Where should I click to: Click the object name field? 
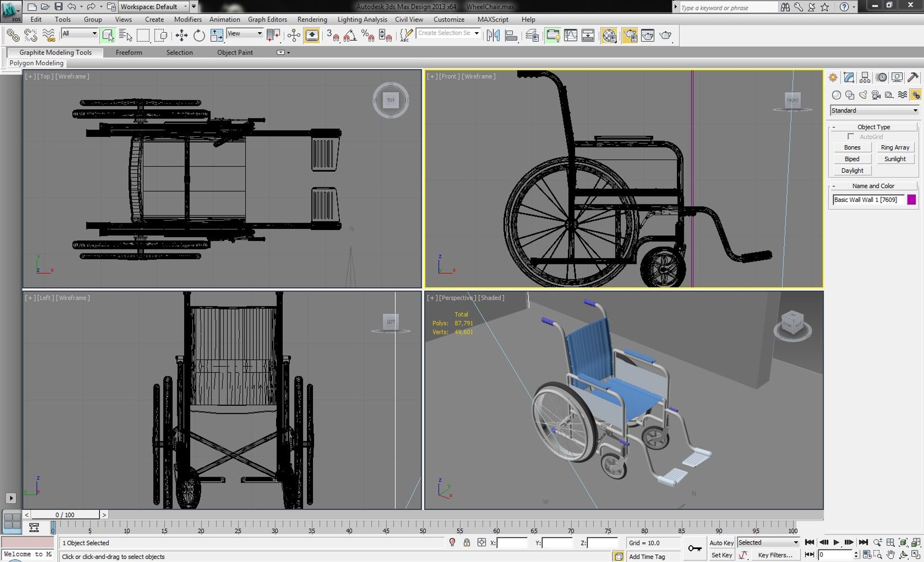pos(868,199)
